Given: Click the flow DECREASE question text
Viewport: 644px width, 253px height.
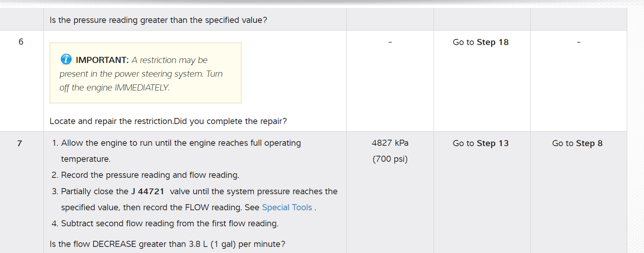Looking at the screenshot, I should pyautogui.click(x=167, y=244).
